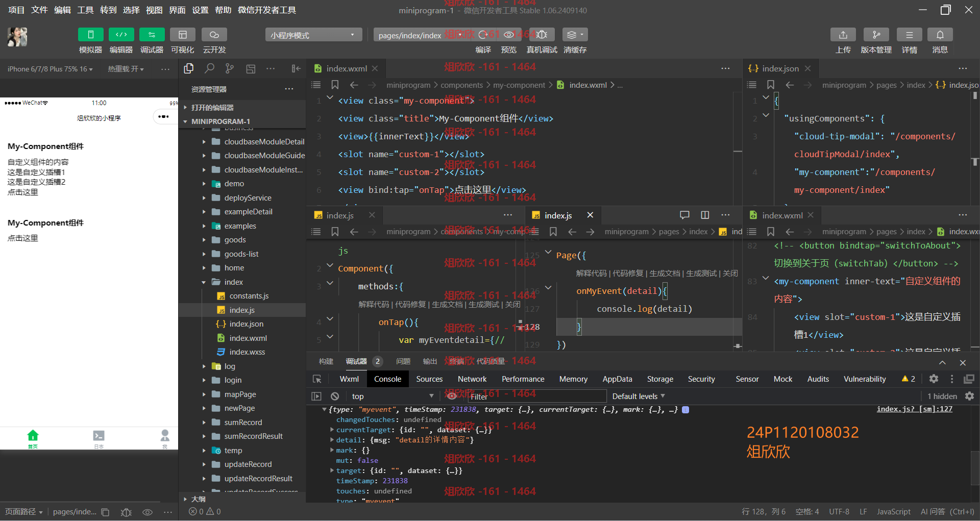Click index.js? [sm]:127 source link
Screen dimensions: 980x521
(x=915, y=409)
